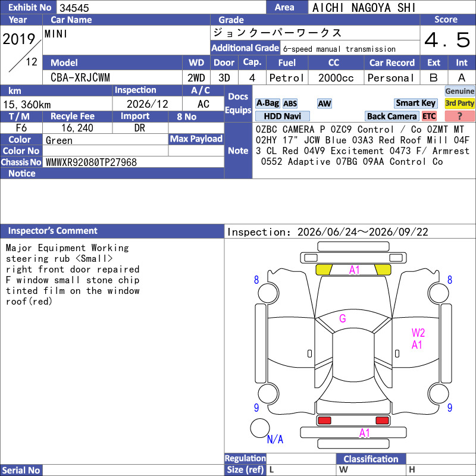Select the AW alloy wheel badge
This screenshot has width=476, height=476.
[324, 104]
